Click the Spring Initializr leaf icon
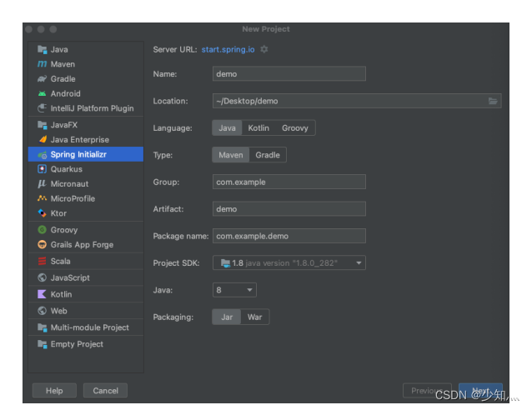 tap(42, 155)
